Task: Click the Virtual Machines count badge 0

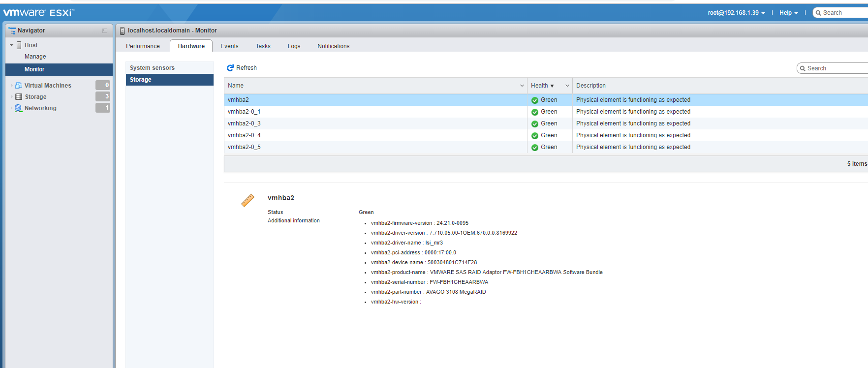Action: tap(103, 85)
